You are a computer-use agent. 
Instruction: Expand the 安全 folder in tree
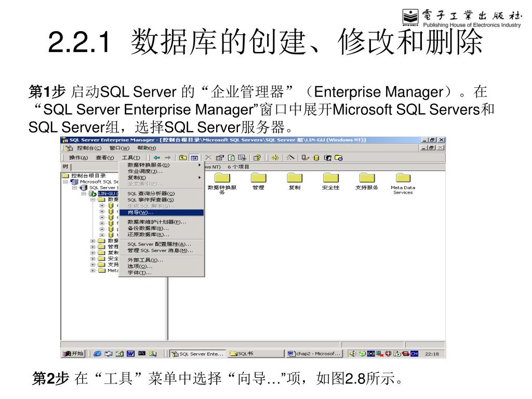coord(92,259)
